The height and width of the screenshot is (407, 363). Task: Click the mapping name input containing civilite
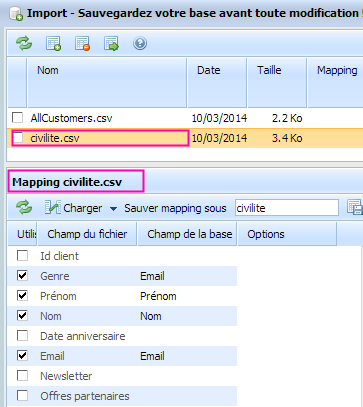[287, 208]
